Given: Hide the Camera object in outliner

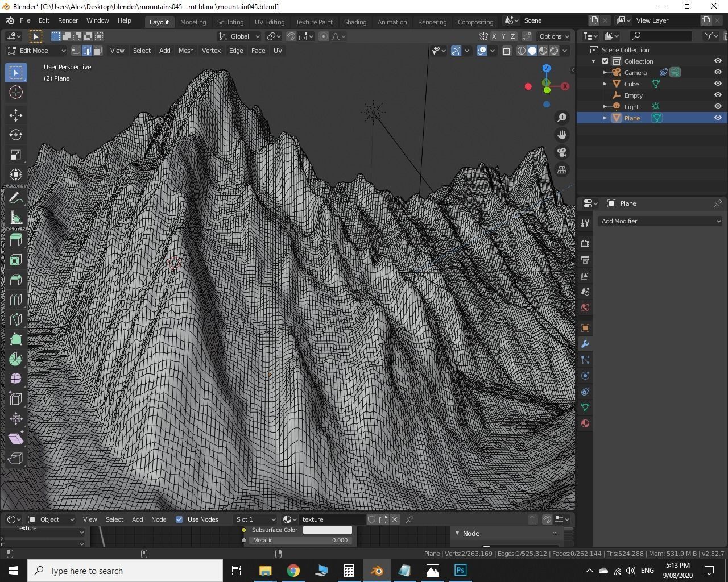Looking at the screenshot, I should [718, 72].
